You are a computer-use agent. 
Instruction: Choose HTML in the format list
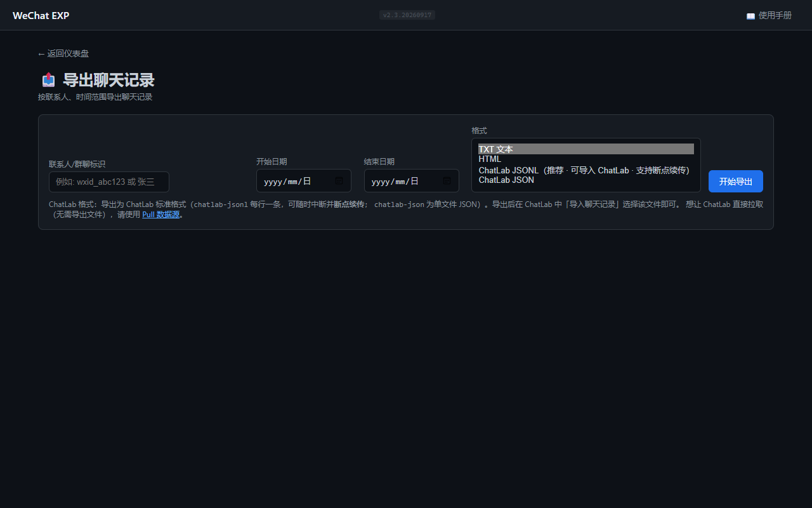[x=586, y=159]
